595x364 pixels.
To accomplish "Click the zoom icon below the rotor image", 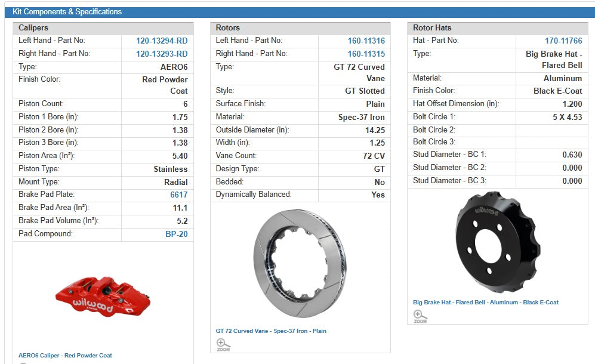I will (223, 344).
